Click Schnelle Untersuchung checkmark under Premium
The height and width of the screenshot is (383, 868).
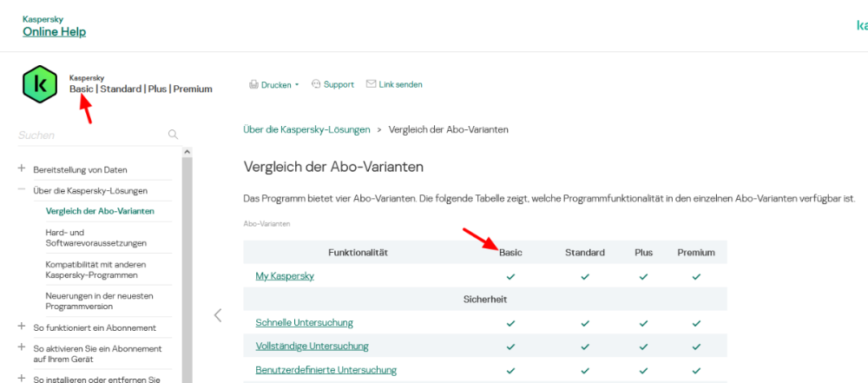click(x=696, y=323)
